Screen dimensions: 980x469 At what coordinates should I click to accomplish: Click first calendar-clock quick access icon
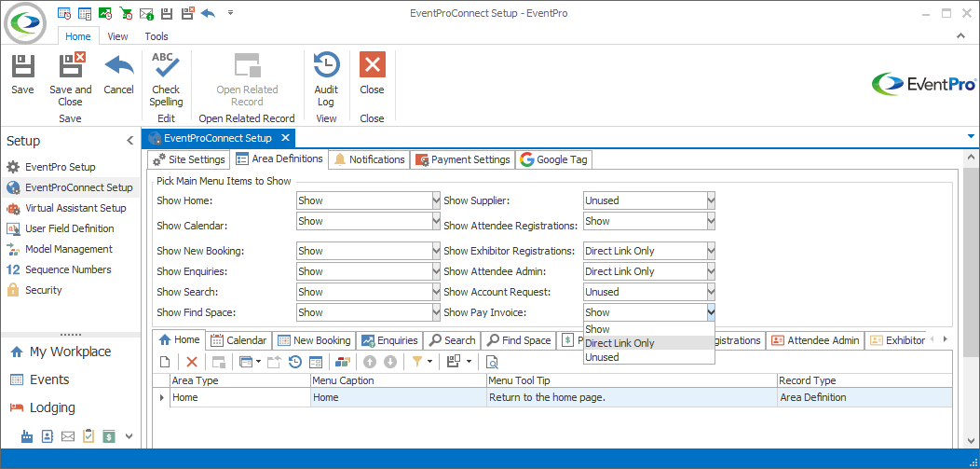click(63, 12)
